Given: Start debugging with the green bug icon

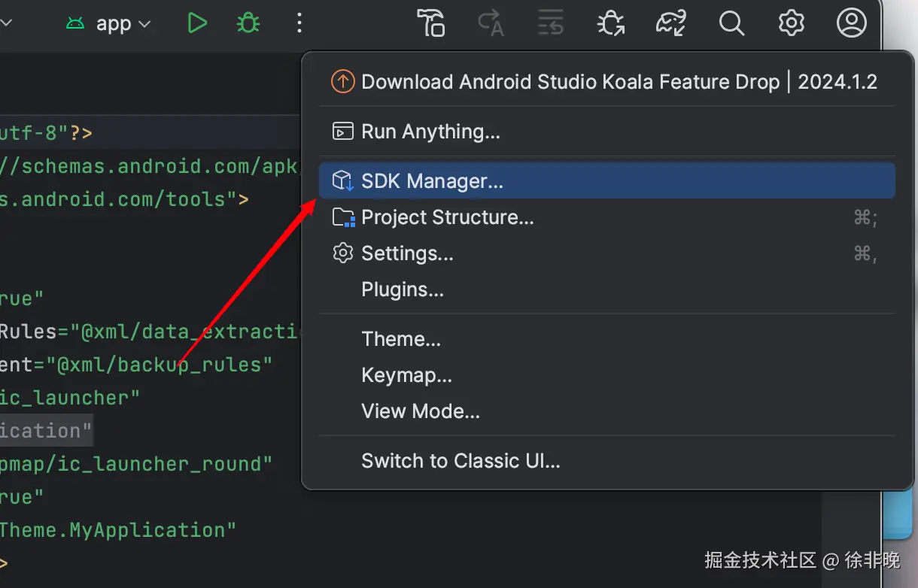Looking at the screenshot, I should [248, 23].
